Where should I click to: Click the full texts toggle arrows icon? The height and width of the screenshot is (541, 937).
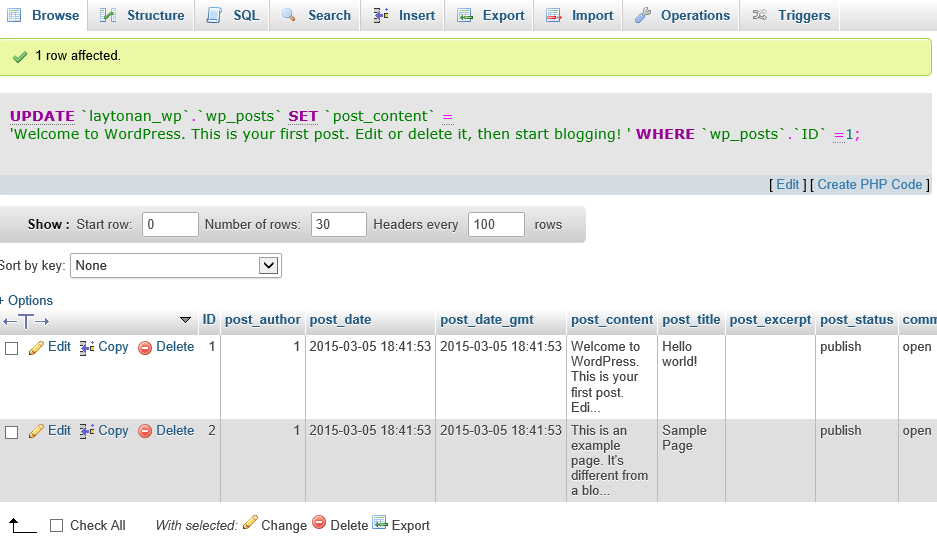click(x=26, y=322)
